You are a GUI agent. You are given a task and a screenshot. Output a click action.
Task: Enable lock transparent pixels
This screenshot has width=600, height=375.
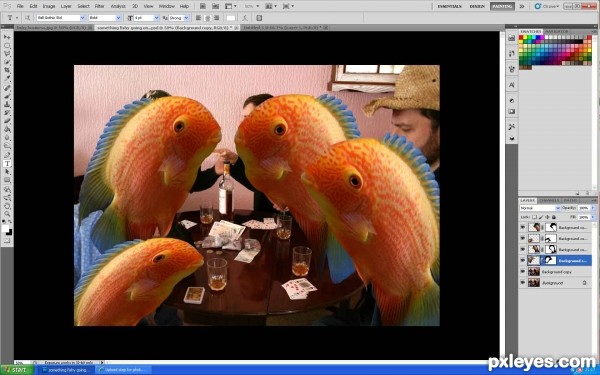tap(535, 217)
